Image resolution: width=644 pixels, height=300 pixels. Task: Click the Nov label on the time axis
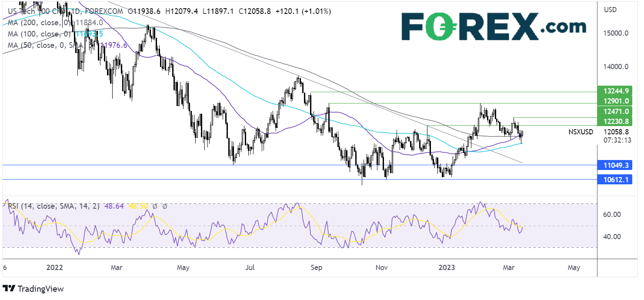click(381, 267)
